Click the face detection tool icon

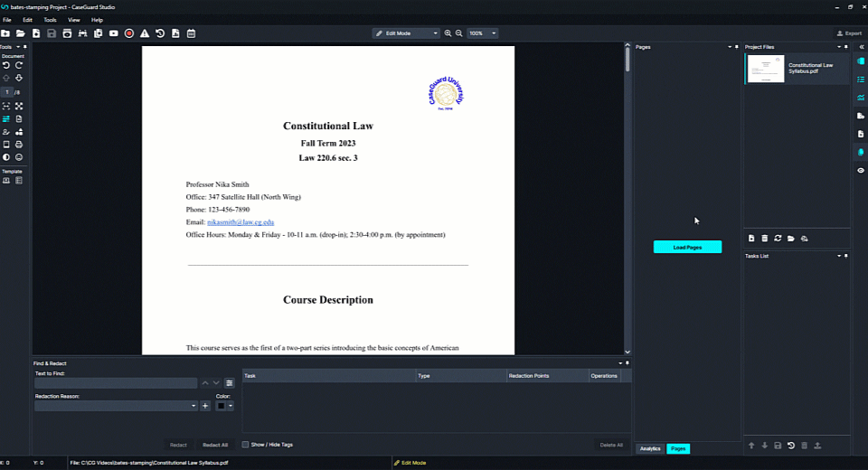click(x=19, y=157)
